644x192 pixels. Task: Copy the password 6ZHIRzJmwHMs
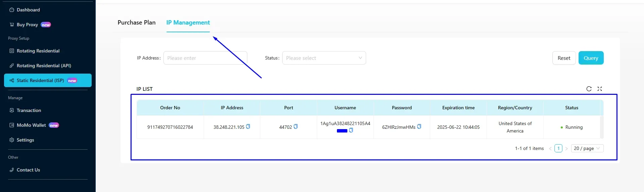pos(419,127)
